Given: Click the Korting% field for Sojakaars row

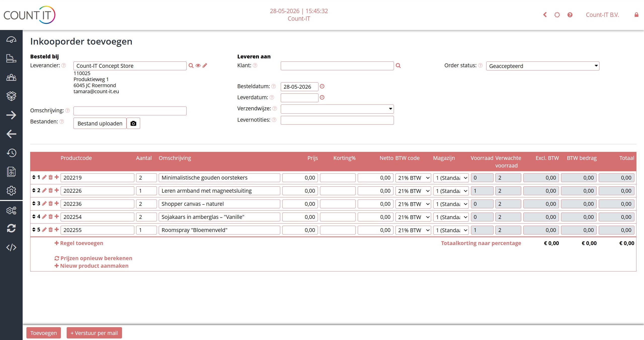Looking at the screenshot, I should pos(338,217).
